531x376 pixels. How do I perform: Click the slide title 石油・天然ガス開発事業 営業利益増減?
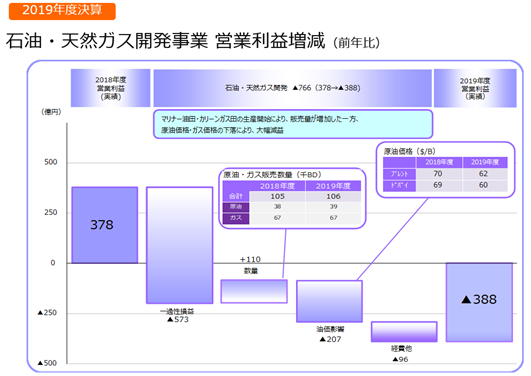coord(165,41)
